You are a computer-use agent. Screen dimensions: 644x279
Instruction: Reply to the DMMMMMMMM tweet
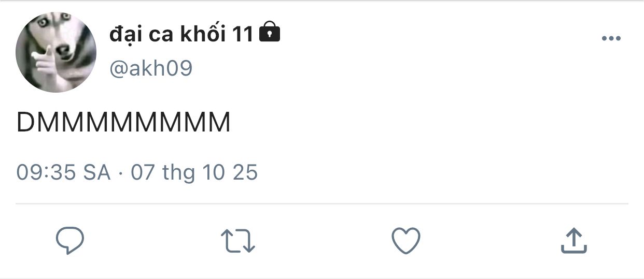70,241
